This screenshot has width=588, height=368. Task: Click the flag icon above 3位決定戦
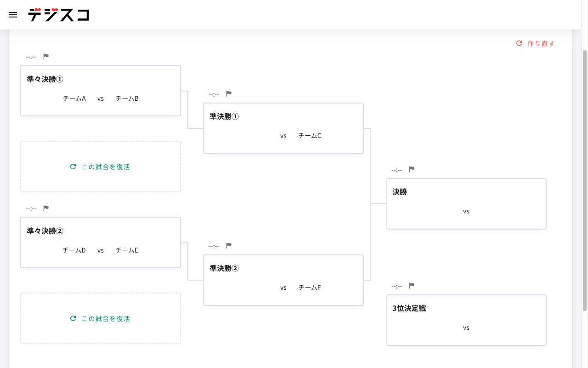pyautogui.click(x=411, y=285)
